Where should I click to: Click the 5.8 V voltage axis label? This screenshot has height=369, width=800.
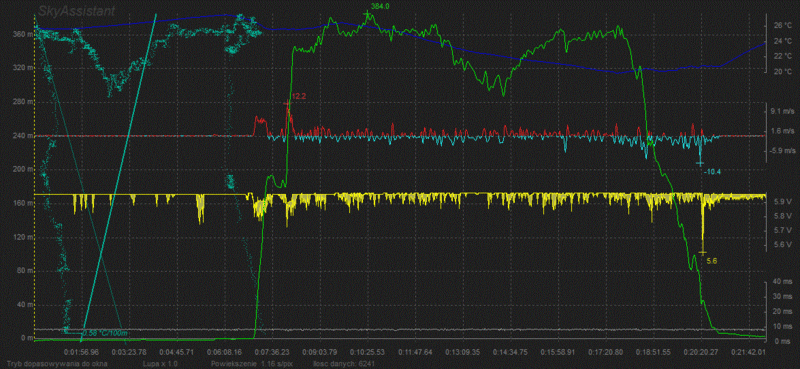pos(782,216)
